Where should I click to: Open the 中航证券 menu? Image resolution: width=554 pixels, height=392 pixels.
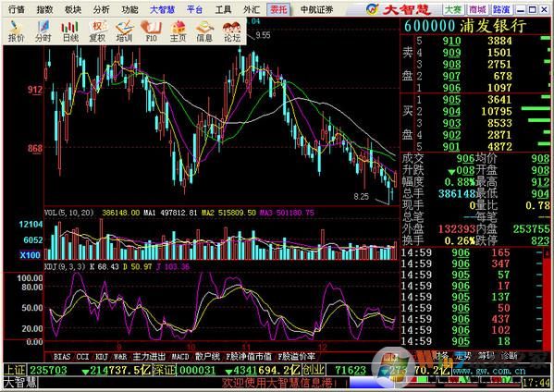point(316,9)
